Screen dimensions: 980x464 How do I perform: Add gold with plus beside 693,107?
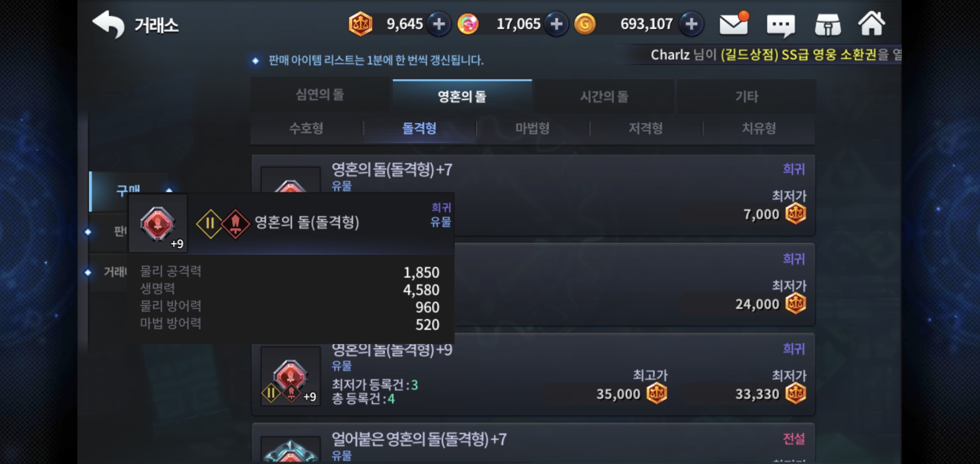[x=691, y=24]
